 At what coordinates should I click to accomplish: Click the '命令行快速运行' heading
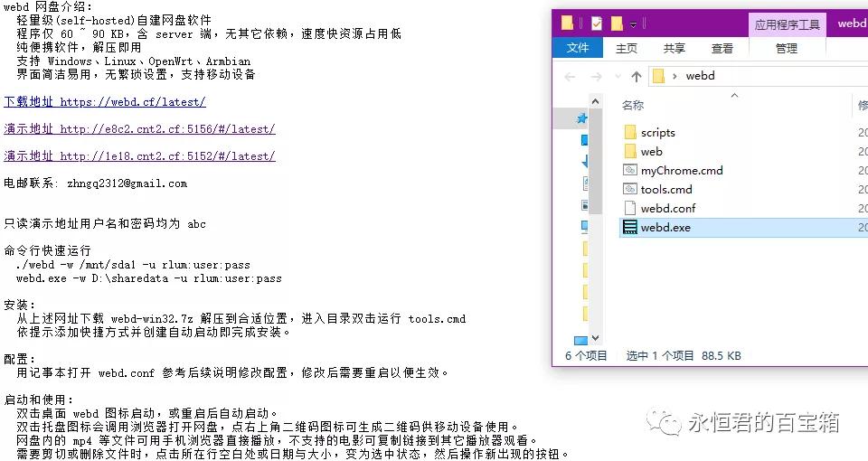click(47, 250)
